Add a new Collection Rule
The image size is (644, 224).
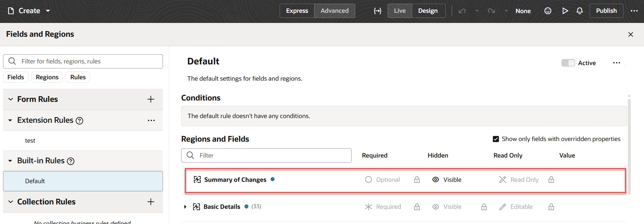pyautogui.click(x=151, y=202)
